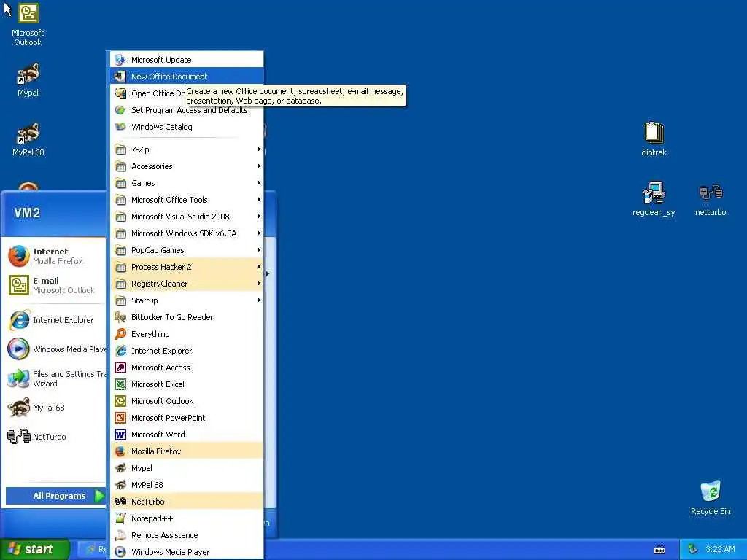747x560 pixels.
Task: Click Internet Explorer icon in Start menu left pane
Action: coord(18,320)
